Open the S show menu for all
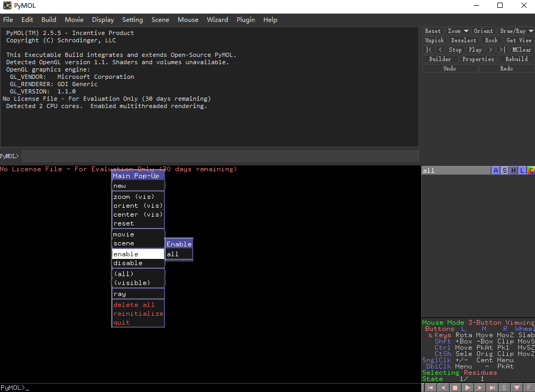This screenshot has width=535, height=392. [504, 171]
